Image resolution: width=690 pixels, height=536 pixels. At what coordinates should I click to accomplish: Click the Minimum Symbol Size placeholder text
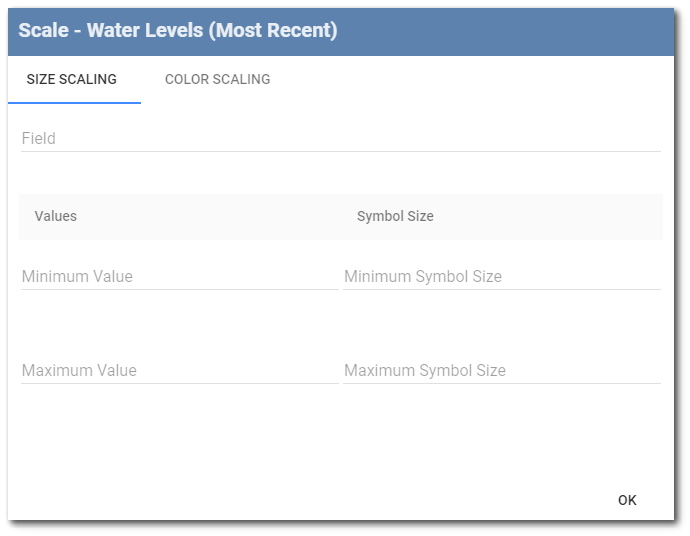click(x=423, y=276)
